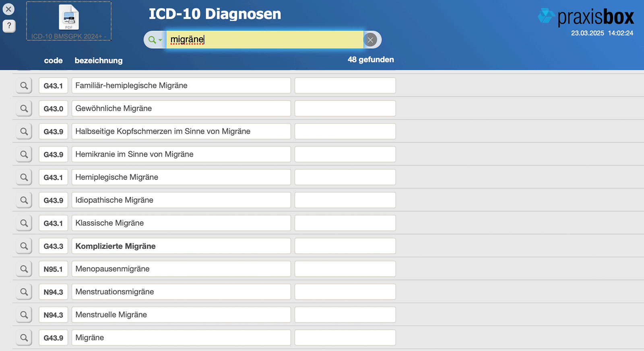Select the Hemiplegische Migräne description field

(x=181, y=177)
